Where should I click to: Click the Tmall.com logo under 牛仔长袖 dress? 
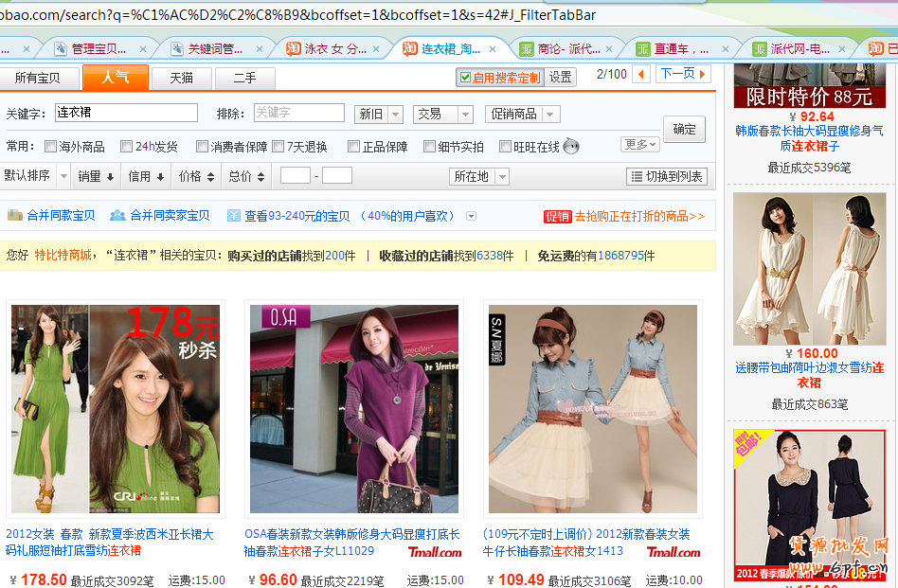click(673, 552)
